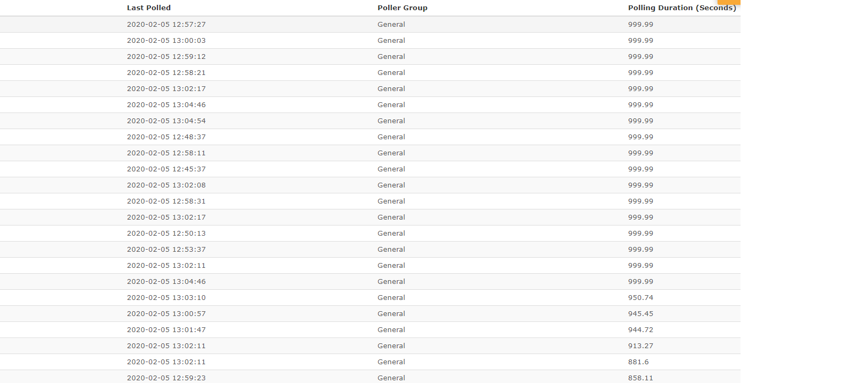This screenshot has height=383, width=868.
Task: Click the orange button at top right
Action: tap(729, 2)
